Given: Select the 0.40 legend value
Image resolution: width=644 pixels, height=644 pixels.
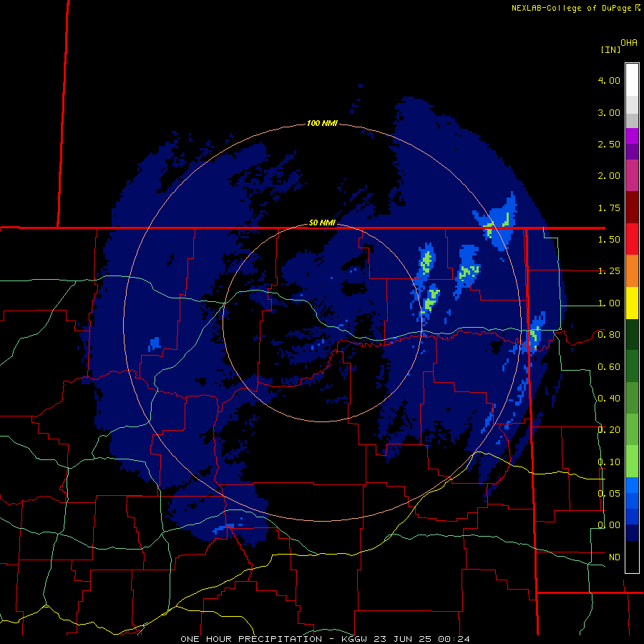Looking at the screenshot, I should [609, 399].
